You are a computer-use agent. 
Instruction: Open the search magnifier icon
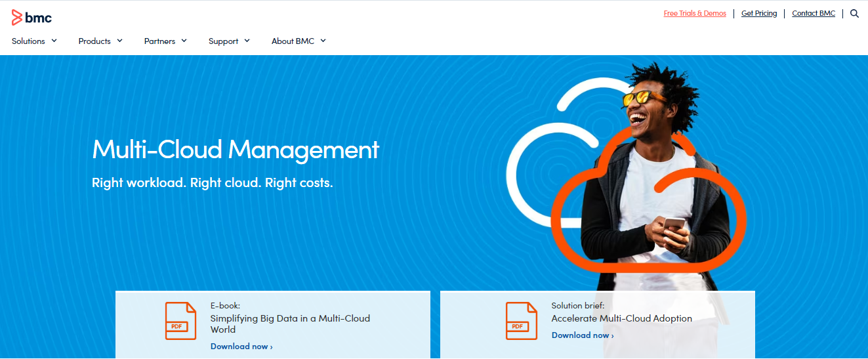click(854, 13)
